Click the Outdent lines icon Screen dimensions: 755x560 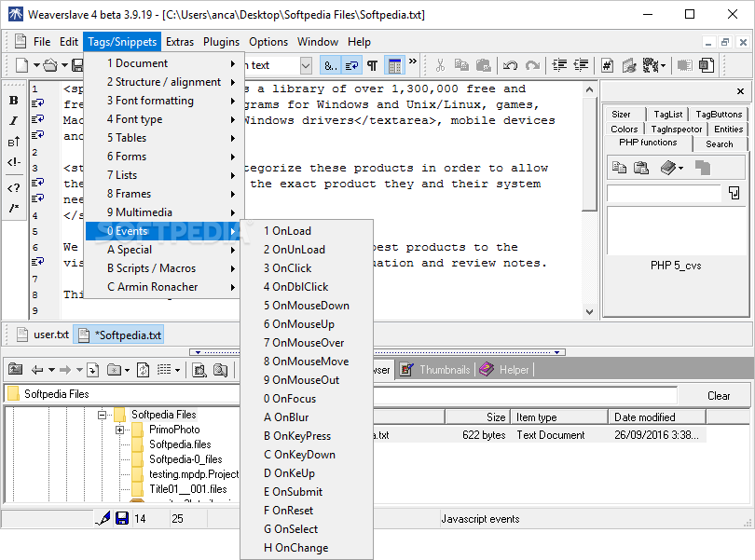(582, 65)
